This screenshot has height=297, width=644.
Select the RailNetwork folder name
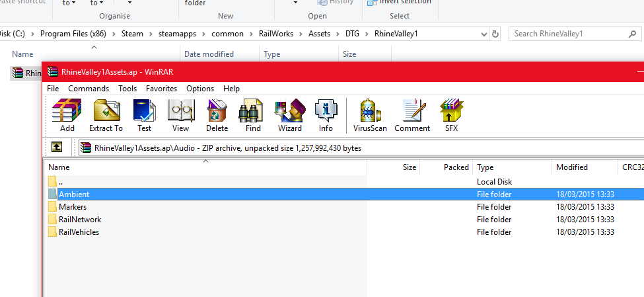pos(80,219)
